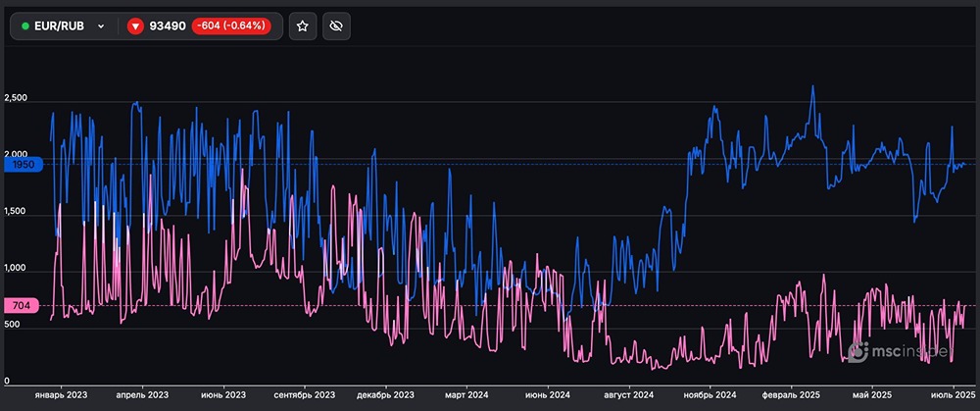Select декабрь 2023 on the time axis
Image resolution: width=980 pixels, height=411 pixels.
tap(385, 395)
